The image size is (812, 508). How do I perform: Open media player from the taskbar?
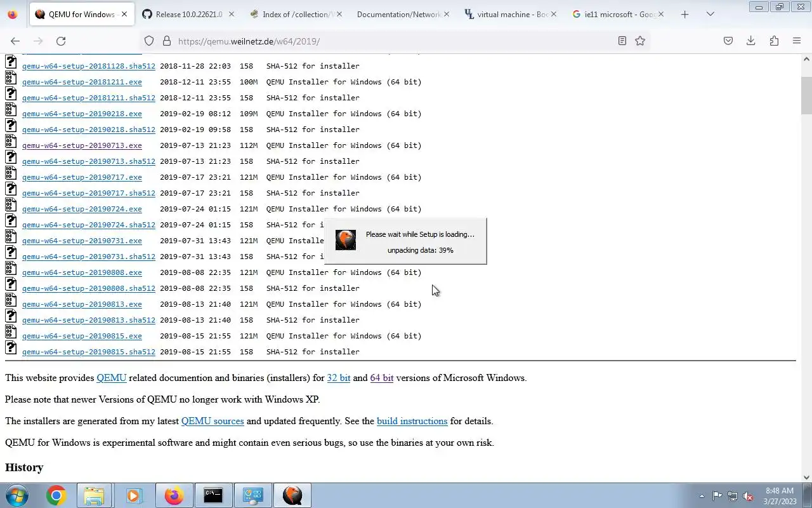133,495
